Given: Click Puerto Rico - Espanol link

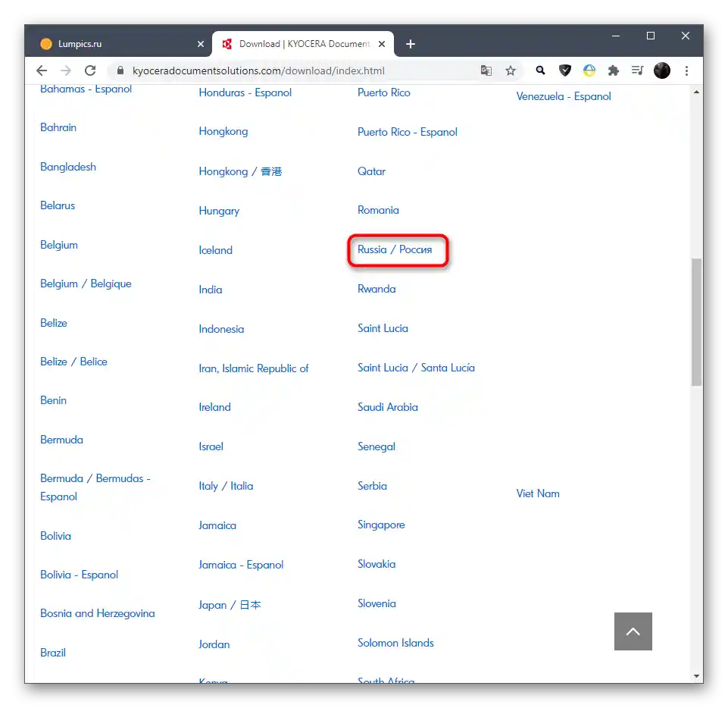Looking at the screenshot, I should (407, 132).
